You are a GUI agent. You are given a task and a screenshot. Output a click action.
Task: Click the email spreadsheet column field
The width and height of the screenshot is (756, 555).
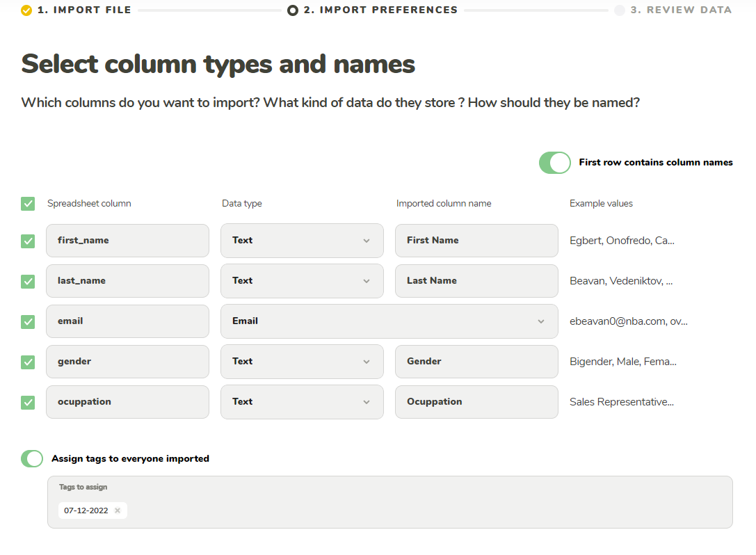[x=127, y=321]
